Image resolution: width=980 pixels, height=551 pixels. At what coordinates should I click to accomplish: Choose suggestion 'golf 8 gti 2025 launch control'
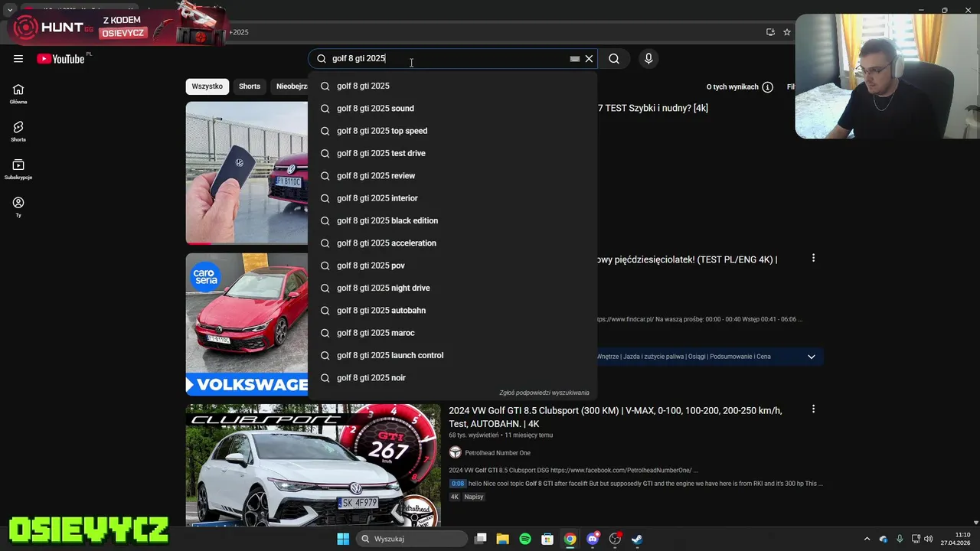[452, 355]
